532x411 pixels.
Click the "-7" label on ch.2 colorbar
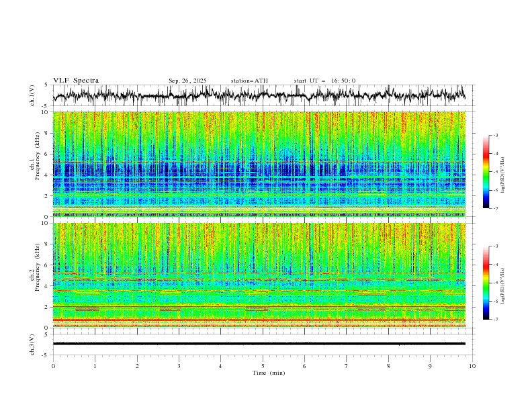[x=496, y=320]
